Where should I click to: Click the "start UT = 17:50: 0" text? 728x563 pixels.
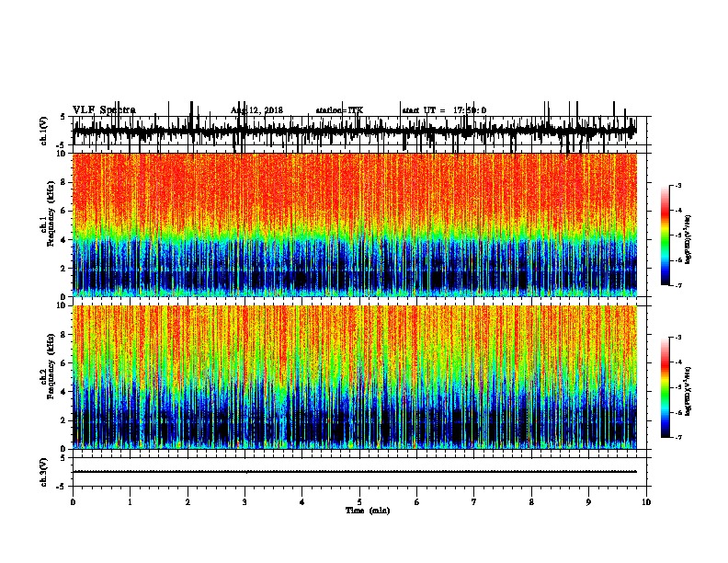(x=444, y=110)
